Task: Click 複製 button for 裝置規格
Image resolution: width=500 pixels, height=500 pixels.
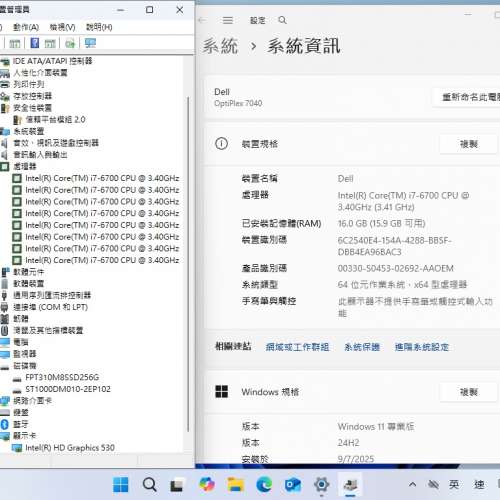Action: [469, 144]
